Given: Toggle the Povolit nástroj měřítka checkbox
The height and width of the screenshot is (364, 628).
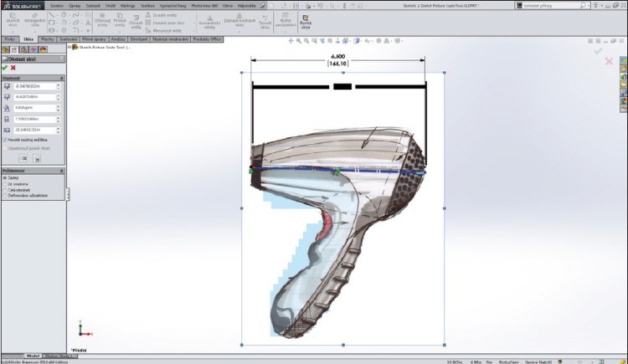Looking at the screenshot, I should 5,140.
